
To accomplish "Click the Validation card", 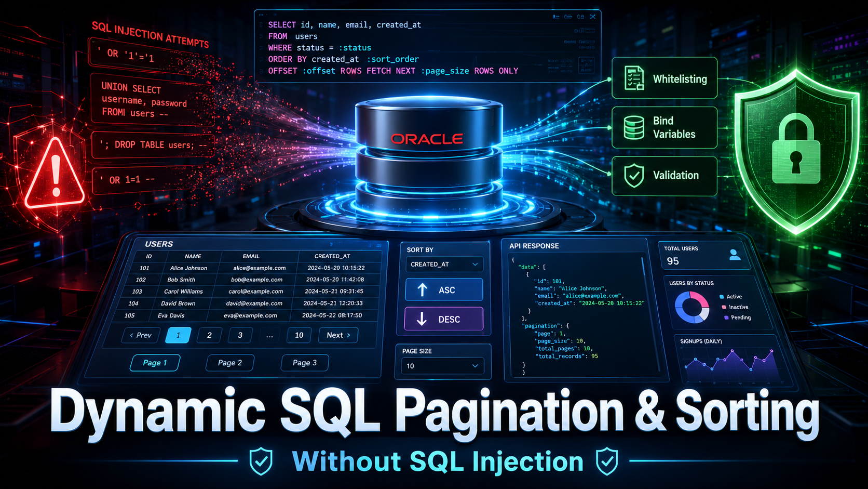I will pyautogui.click(x=664, y=176).
